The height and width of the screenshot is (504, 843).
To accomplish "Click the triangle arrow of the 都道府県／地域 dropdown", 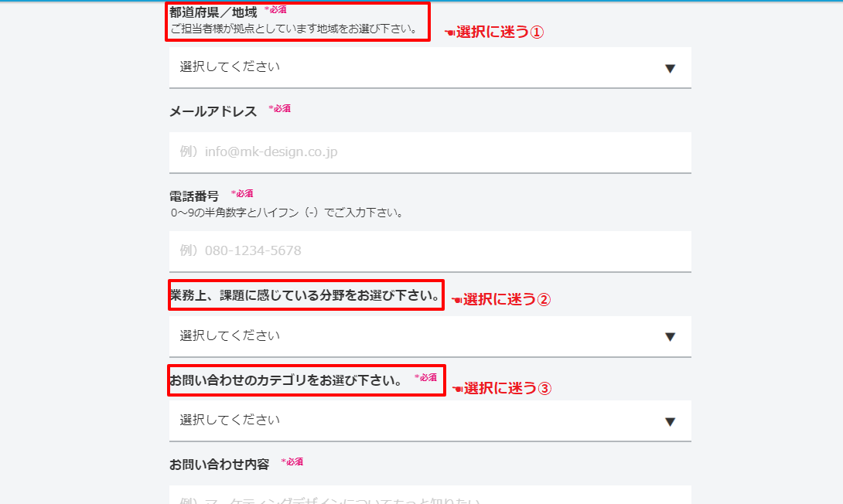I will pyautogui.click(x=670, y=68).
